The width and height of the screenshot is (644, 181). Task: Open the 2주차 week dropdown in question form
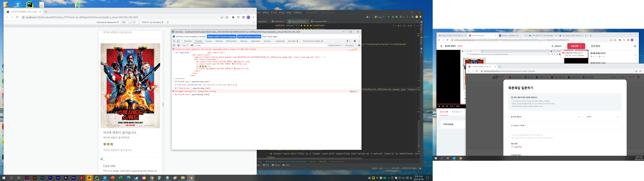603,117
